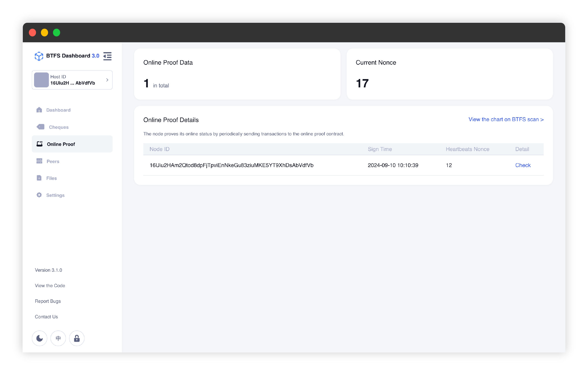Toggle the Chinese language icon
588x375 pixels.
[58, 338]
